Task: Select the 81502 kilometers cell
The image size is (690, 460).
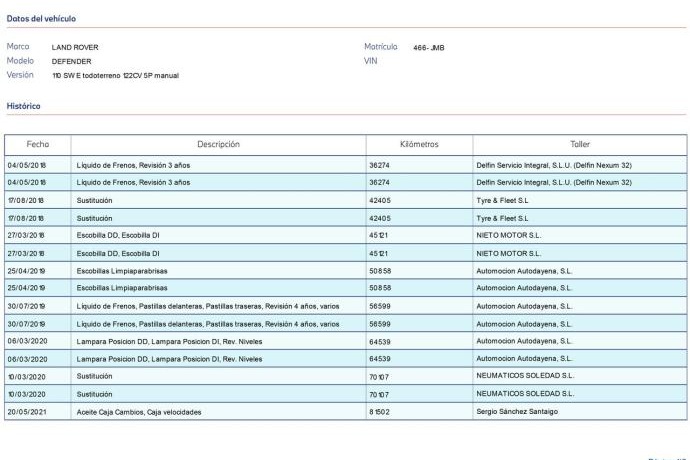Action: [381, 412]
